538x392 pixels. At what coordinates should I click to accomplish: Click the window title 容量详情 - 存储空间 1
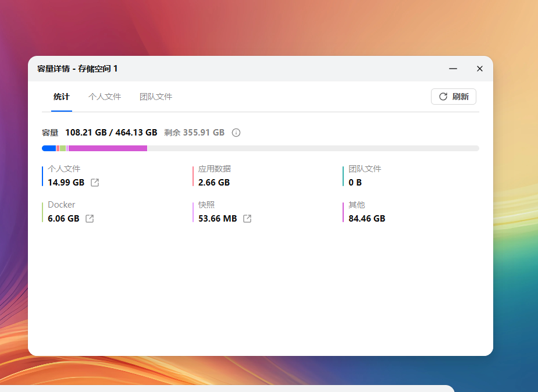point(77,69)
